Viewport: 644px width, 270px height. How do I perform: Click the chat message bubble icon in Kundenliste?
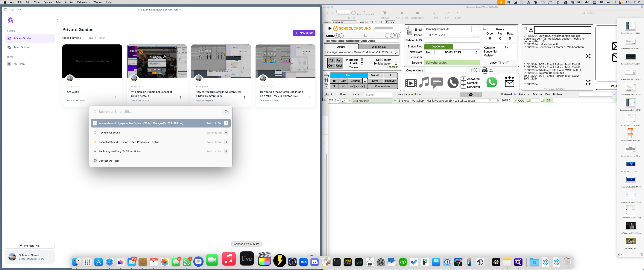point(437,83)
